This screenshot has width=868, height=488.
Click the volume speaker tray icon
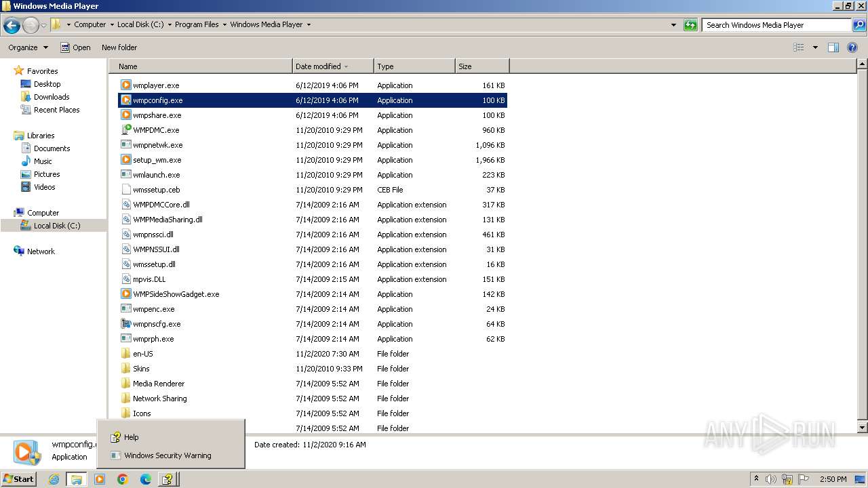(771, 479)
